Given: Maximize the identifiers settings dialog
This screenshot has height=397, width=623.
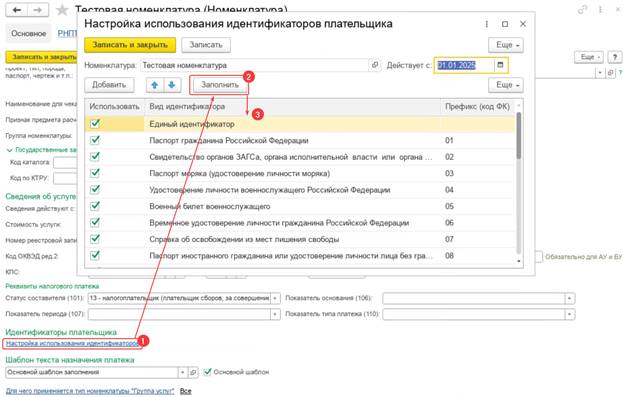Looking at the screenshot, I should pos(505,24).
